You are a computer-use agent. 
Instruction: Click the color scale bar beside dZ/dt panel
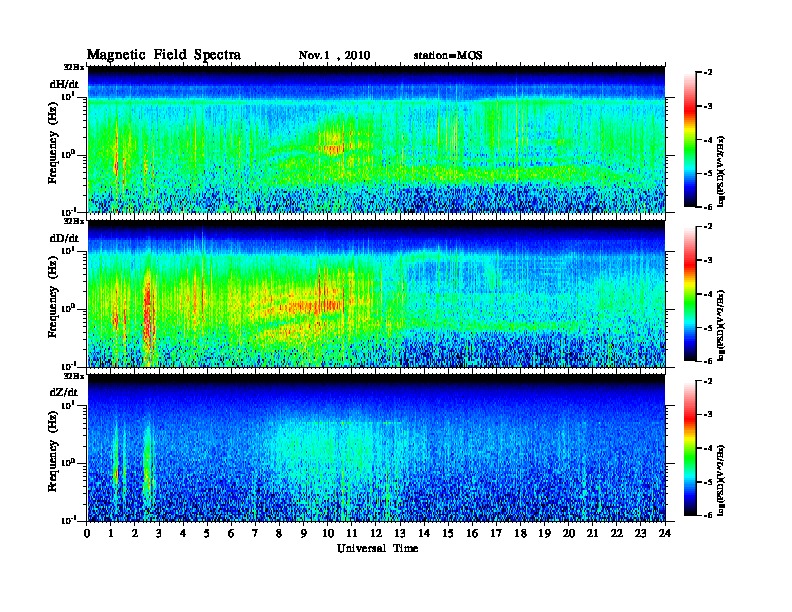click(690, 448)
